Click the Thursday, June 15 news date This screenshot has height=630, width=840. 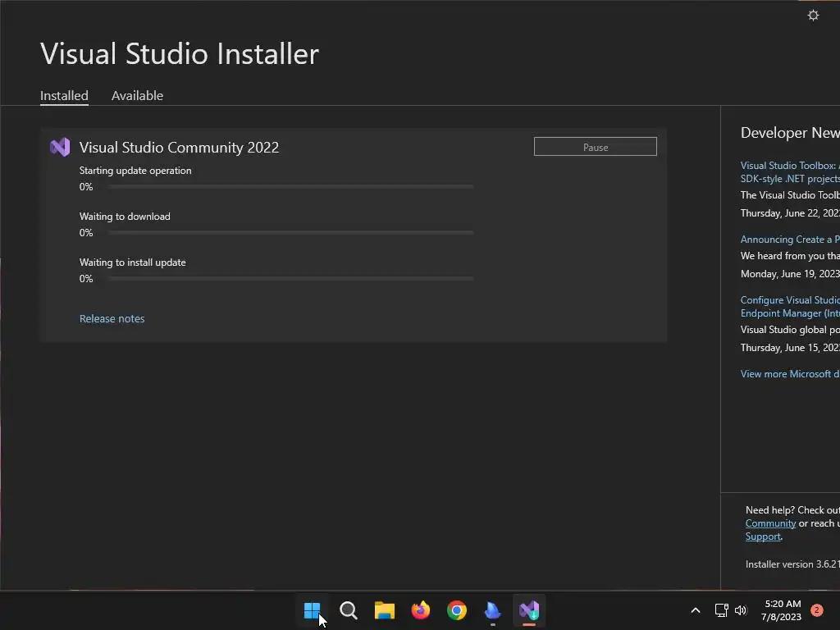click(790, 348)
